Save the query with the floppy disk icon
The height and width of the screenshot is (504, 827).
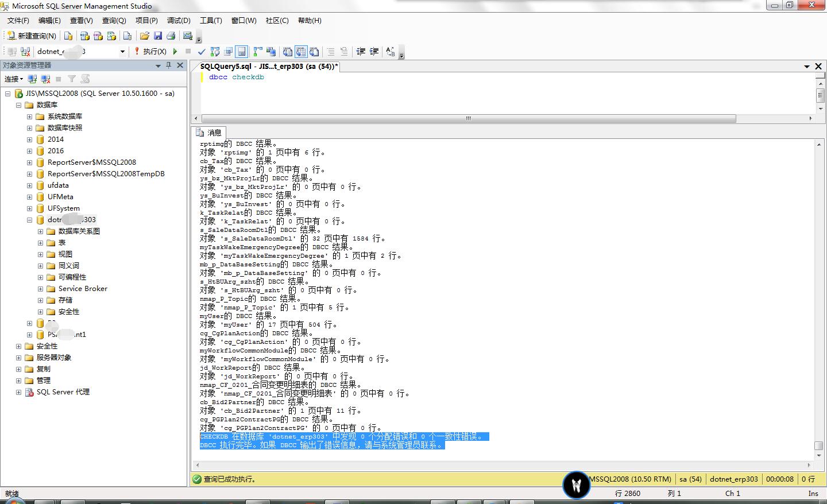pyautogui.click(x=157, y=36)
